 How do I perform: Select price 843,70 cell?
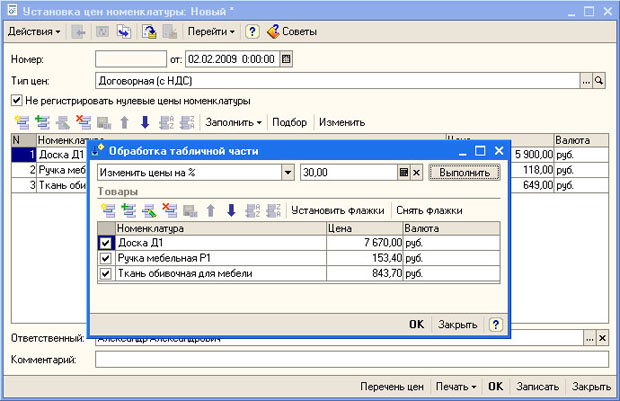365,273
